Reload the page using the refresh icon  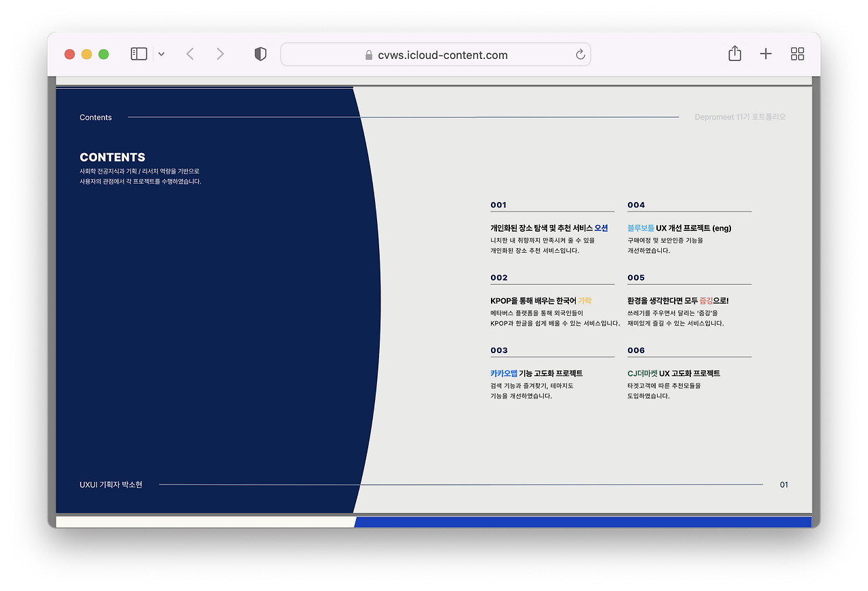580,54
